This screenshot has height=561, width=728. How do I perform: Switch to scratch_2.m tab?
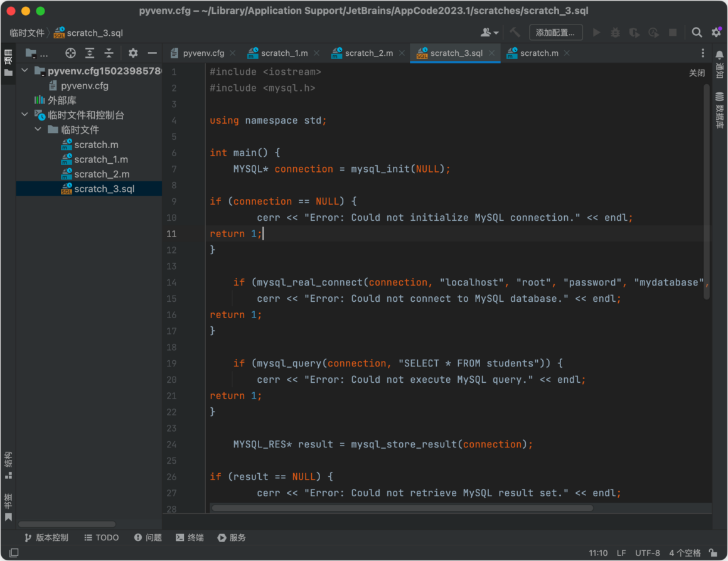pos(368,53)
